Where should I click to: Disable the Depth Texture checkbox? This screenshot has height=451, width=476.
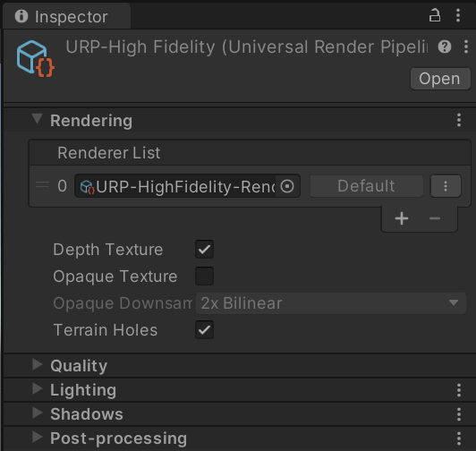point(204,250)
